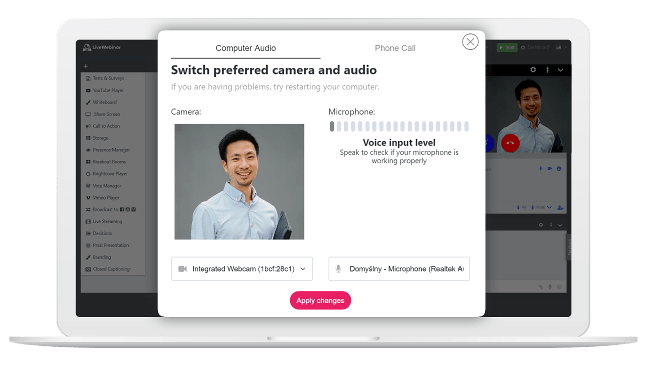Open Closed Captioning in sidebar
This screenshot has width=650, height=370.
point(108,269)
